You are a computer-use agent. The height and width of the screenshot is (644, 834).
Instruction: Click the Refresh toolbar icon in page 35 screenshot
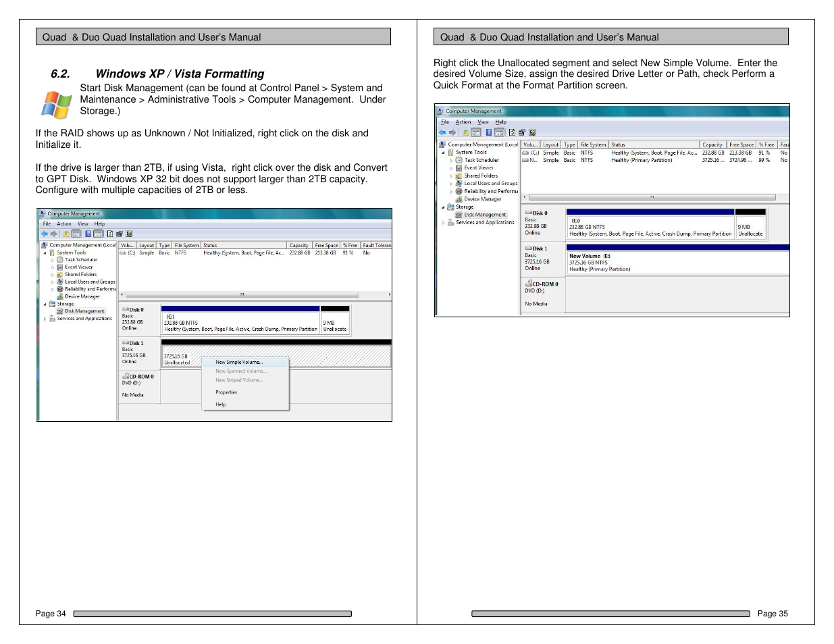[512, 132]
